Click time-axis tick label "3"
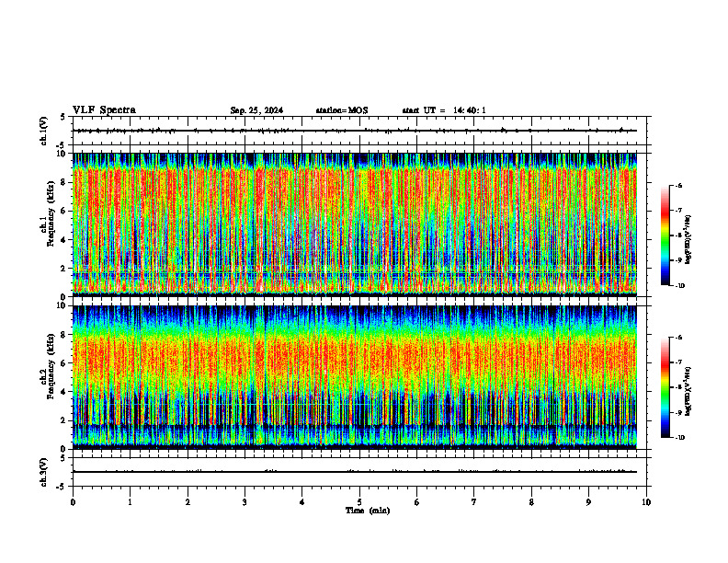 [x=245, y=502]
